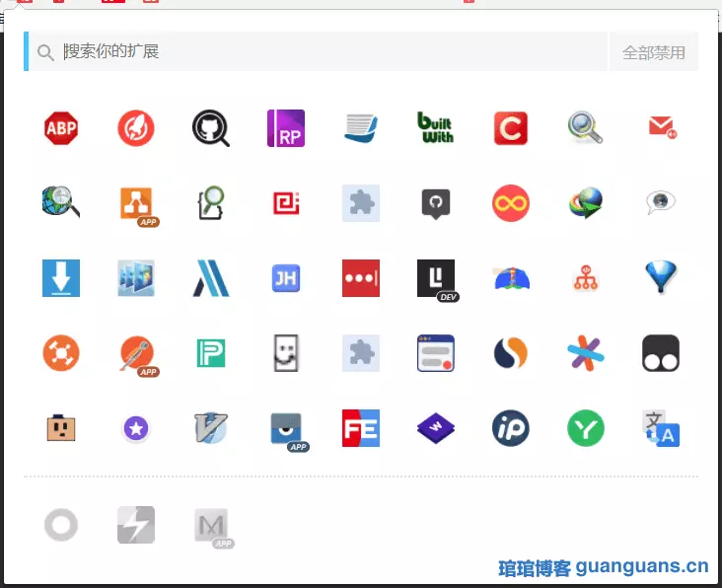
Task: Click the second gray puzzle piece icon
Action: 361,353
